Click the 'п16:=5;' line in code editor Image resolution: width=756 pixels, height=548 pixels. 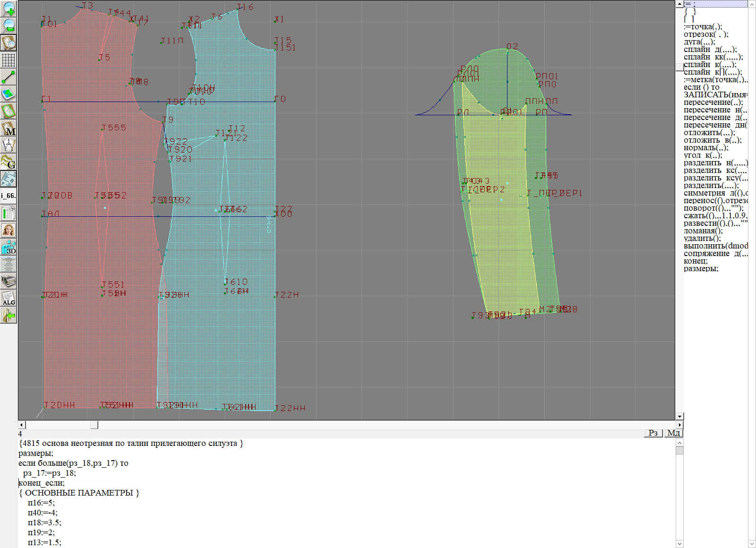coord(41,503)
